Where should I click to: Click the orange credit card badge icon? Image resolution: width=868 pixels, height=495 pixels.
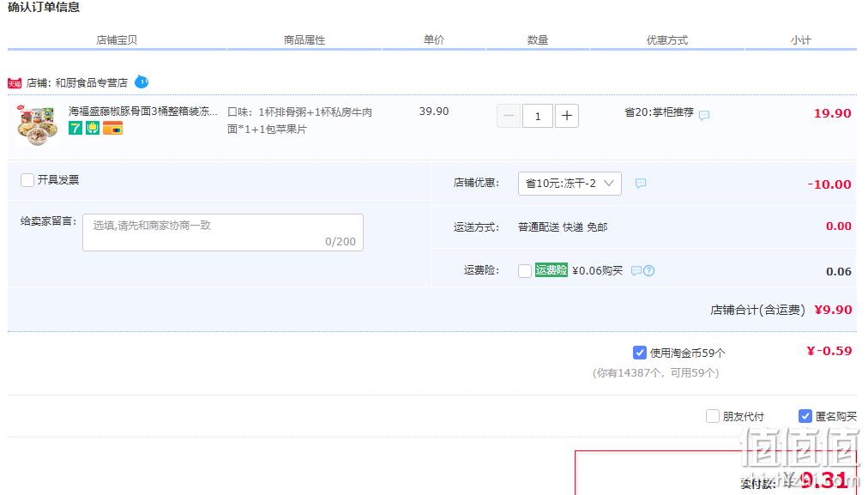click(x=113, y=129)
